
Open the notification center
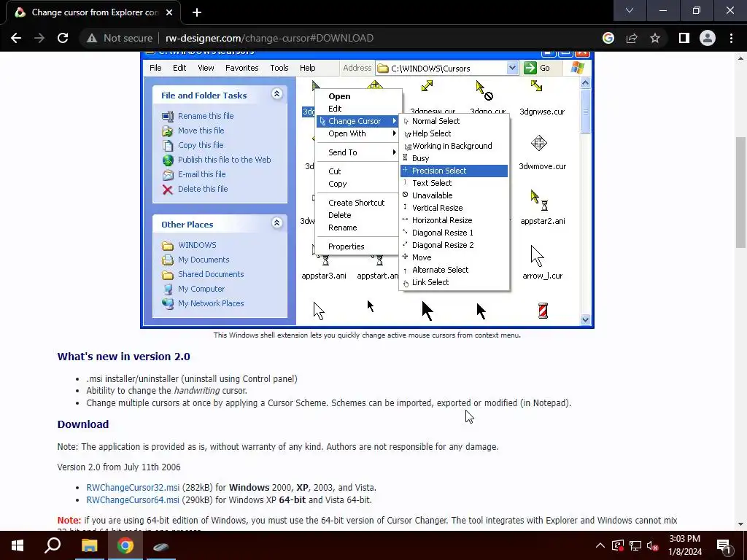724,545
